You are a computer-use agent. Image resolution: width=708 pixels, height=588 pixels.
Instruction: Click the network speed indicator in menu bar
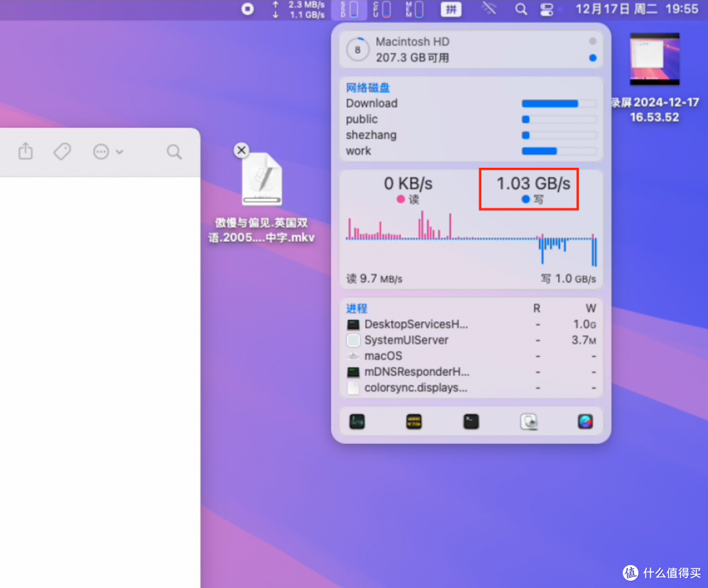pyautogui.click(x=299, y=9)
